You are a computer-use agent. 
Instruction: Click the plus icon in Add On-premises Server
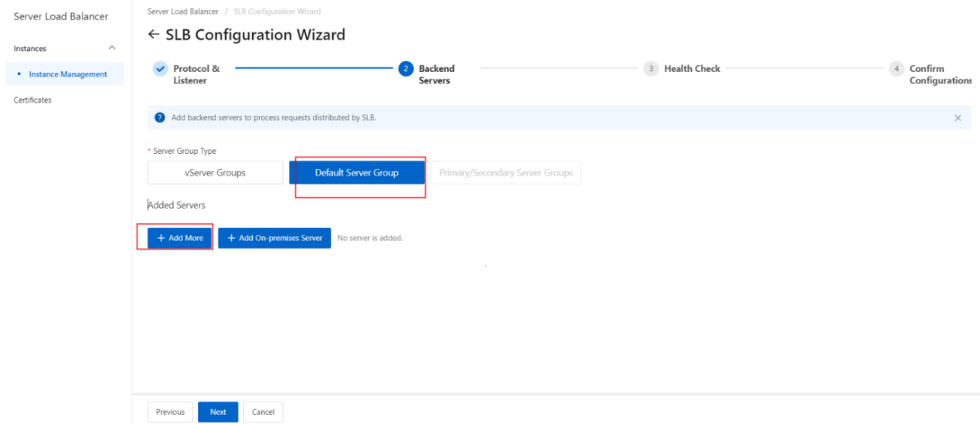tap(231, 238)
